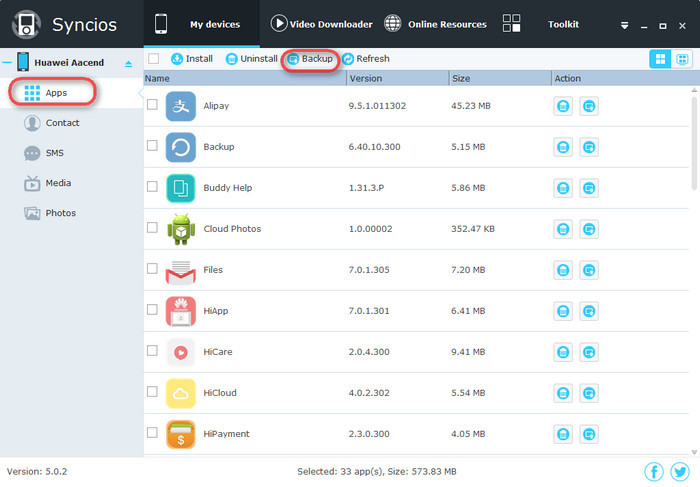Viewport: 700px width, 487px height.
Task: Check the Buddy Help checkbox
Action: (x=152, y=186)
